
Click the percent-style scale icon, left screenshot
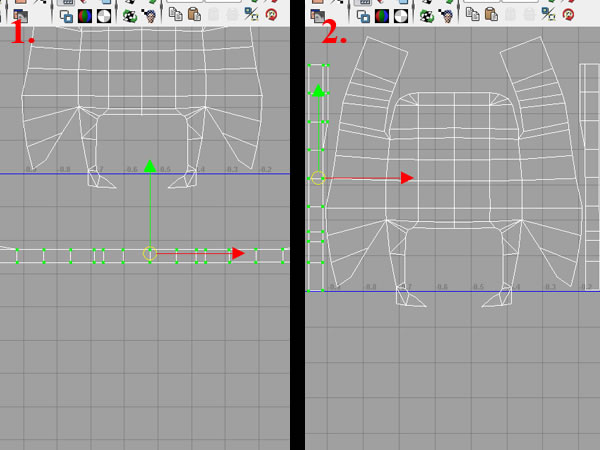(x=251, y=14)
